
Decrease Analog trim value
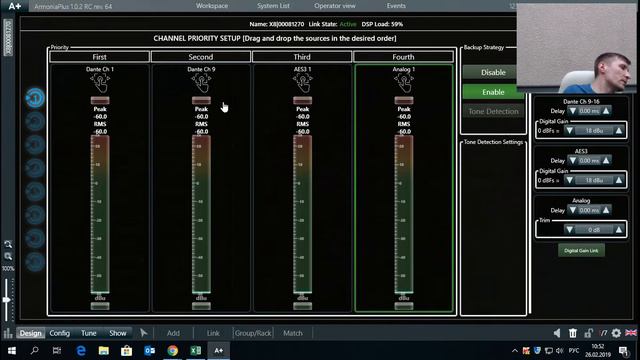pos(569,230)
